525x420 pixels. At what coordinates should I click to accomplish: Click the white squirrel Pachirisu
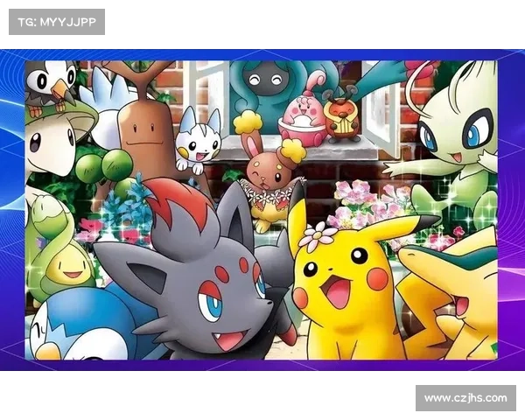pos(198,140)
